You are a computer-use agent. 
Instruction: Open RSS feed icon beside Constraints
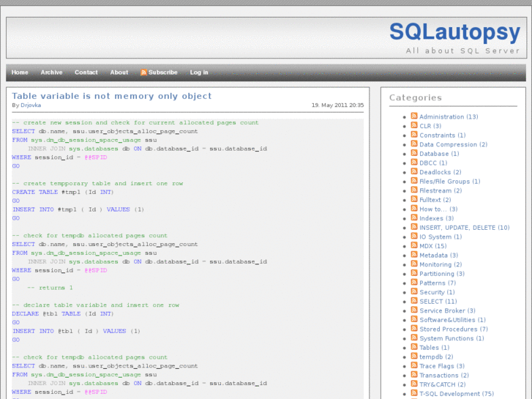pyautogui.click(x=414, y=134)
